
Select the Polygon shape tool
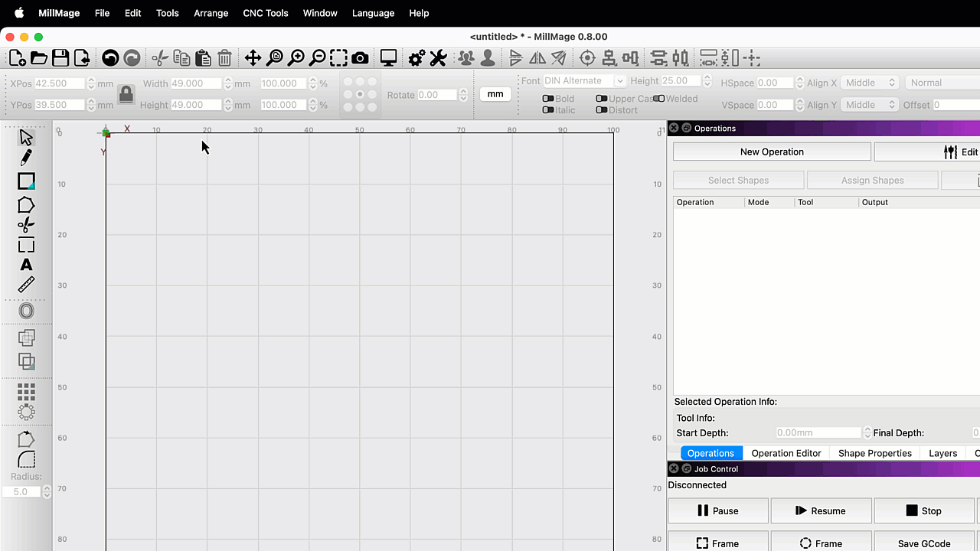[26, 205]
